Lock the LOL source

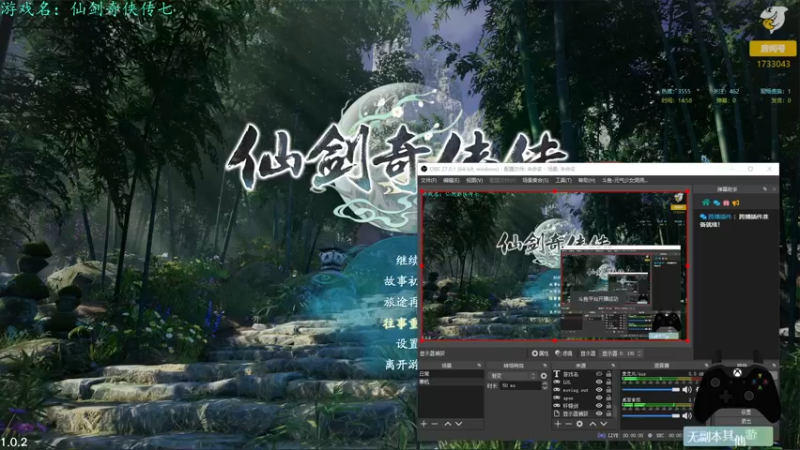tap(608, 382)
